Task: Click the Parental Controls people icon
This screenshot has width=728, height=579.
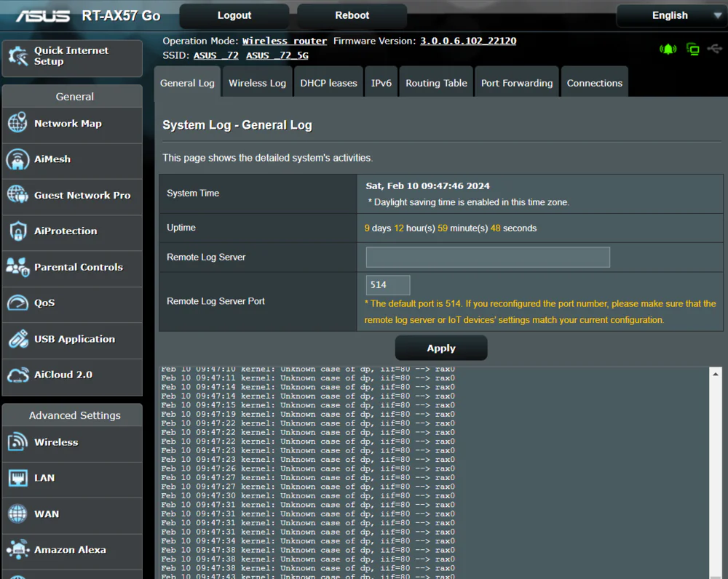Action: [x=17, y=267]
